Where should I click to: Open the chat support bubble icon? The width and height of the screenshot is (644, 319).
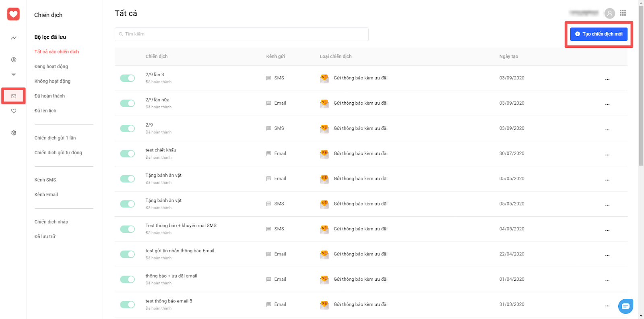[625, 306]
